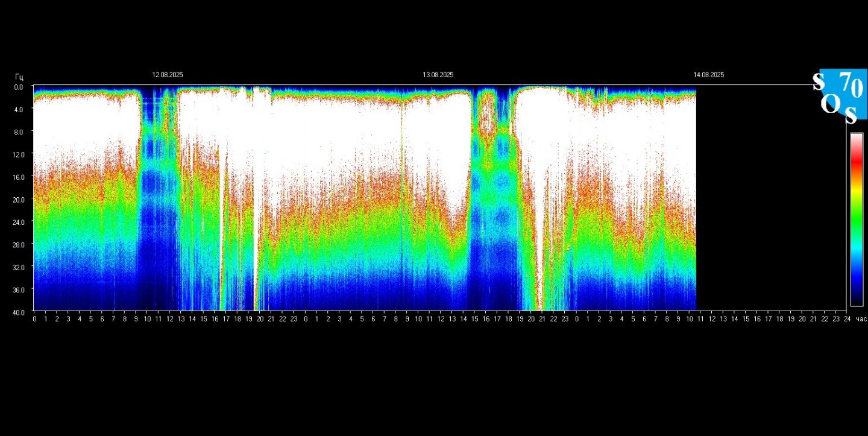868x436 pixels.
Task: Click the SOS 70 logo
Action: 839,94
